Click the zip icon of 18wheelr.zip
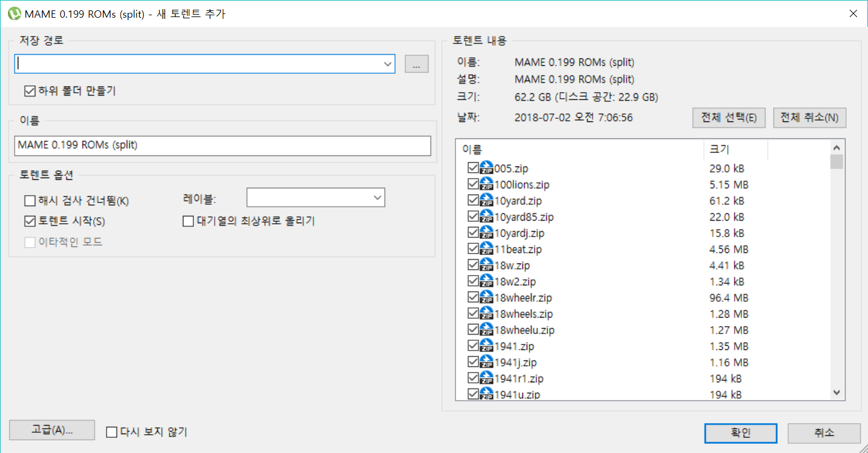 [486, 298]
